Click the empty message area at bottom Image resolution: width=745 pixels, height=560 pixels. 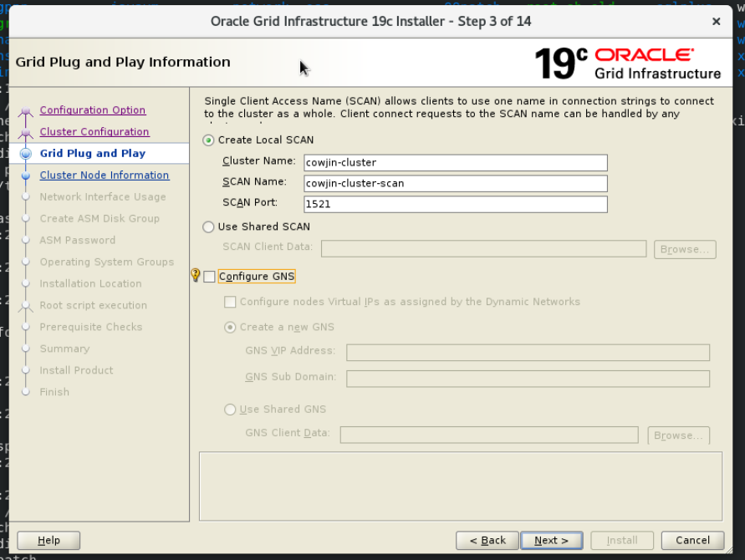pyautogui.click(x=461, y=486)
